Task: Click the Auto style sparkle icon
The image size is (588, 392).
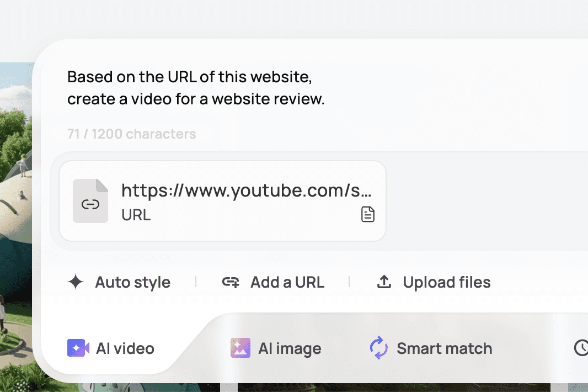Action: tap(76, 282)
